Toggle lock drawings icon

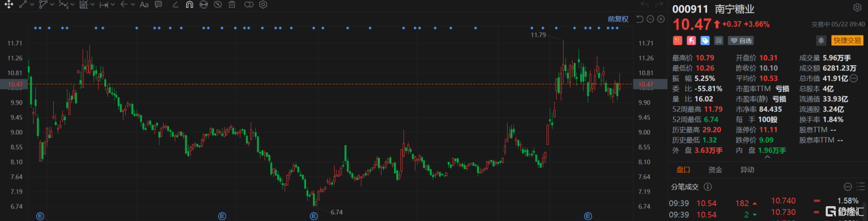[203, 5]
